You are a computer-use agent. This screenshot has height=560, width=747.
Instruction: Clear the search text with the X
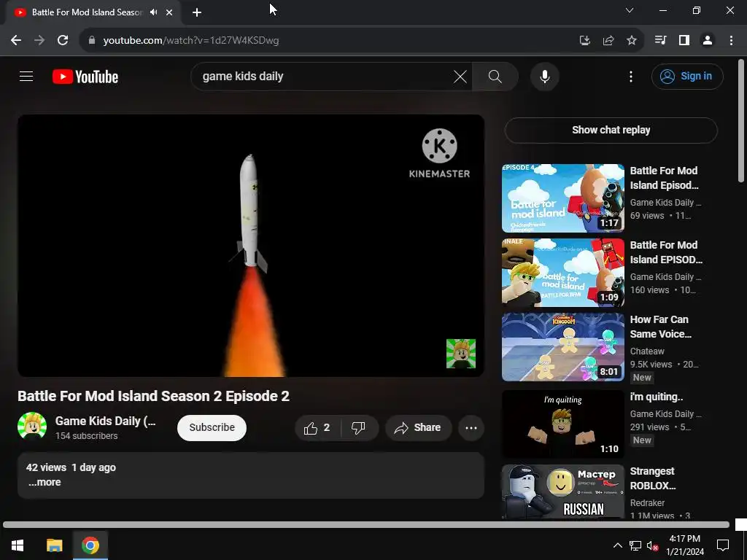coord(460,76)
